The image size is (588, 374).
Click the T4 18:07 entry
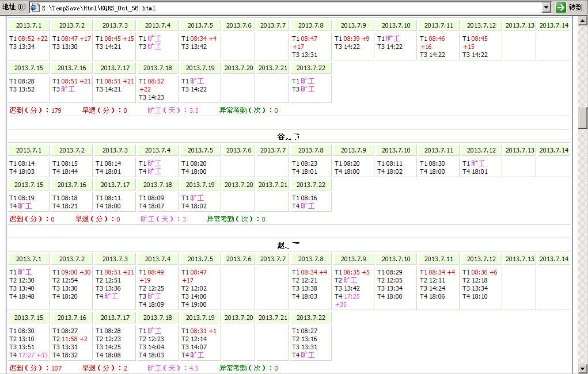click(151, 206)
